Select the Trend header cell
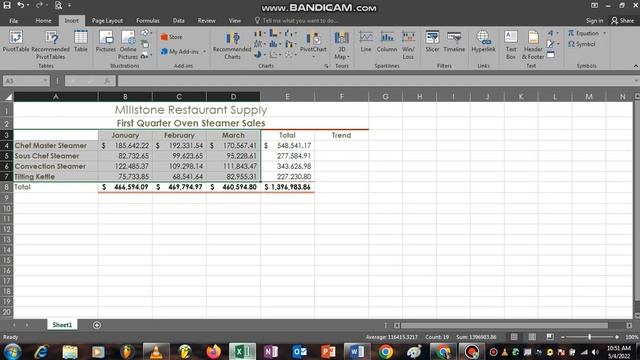Image resolution: width=640 pixels, height=360 pixels. pos(341,135)
